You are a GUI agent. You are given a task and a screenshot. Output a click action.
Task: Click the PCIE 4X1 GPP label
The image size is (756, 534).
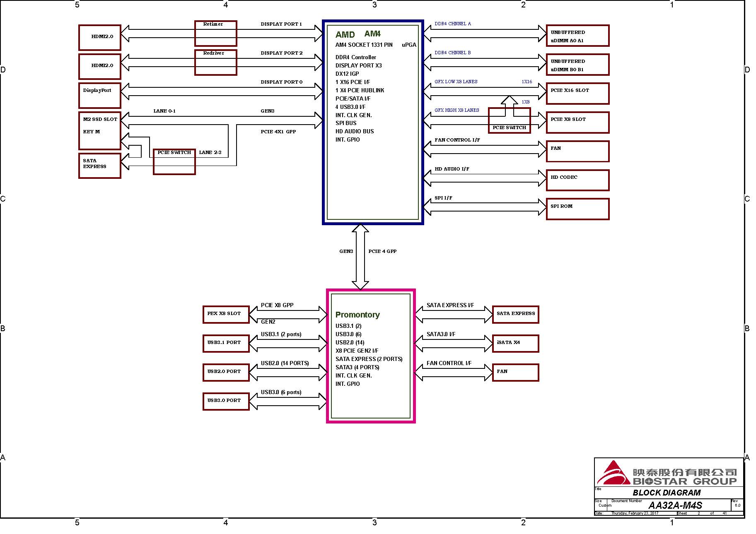tap(278, 132)
